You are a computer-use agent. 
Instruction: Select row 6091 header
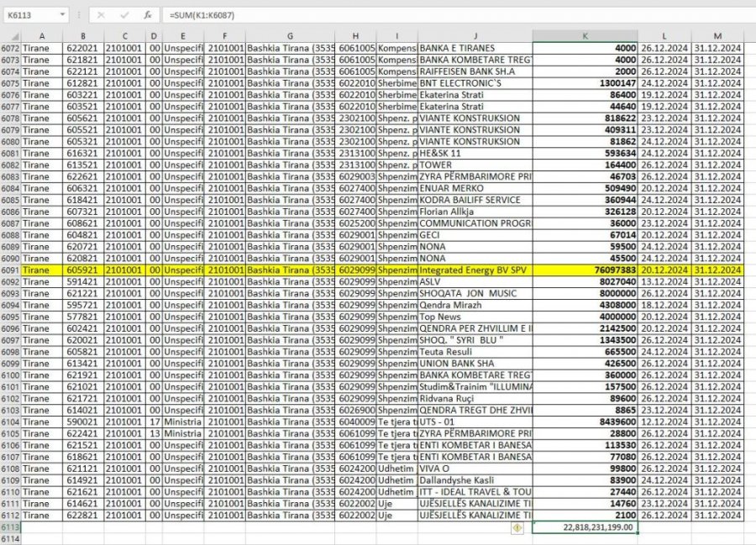point(9,271)
